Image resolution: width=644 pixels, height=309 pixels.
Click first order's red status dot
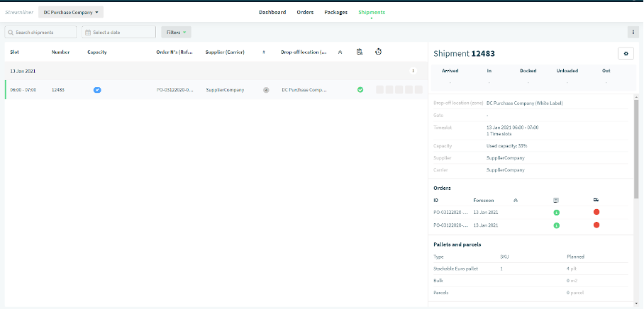coord(596,212)
